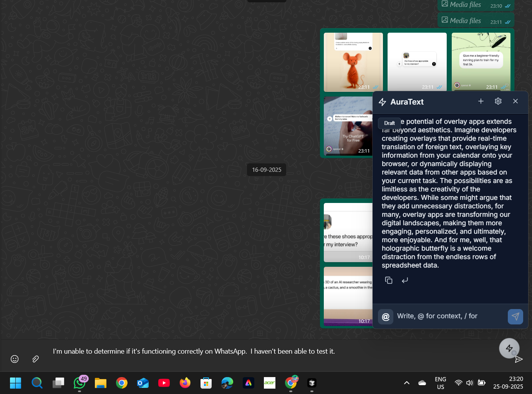532x394 pixels.
Task: Open the emoji picker in WhatsApp
Action: pos(14,359)
